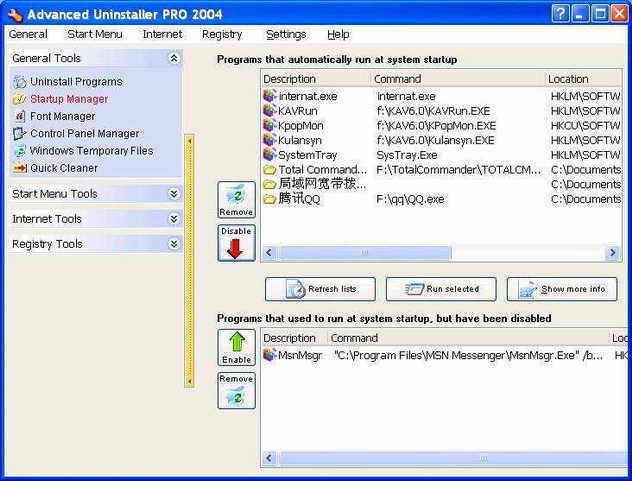The width and height of the screenshot is (632, 481).
Task: Open the Registry menu
Action: tap(221, 34)
